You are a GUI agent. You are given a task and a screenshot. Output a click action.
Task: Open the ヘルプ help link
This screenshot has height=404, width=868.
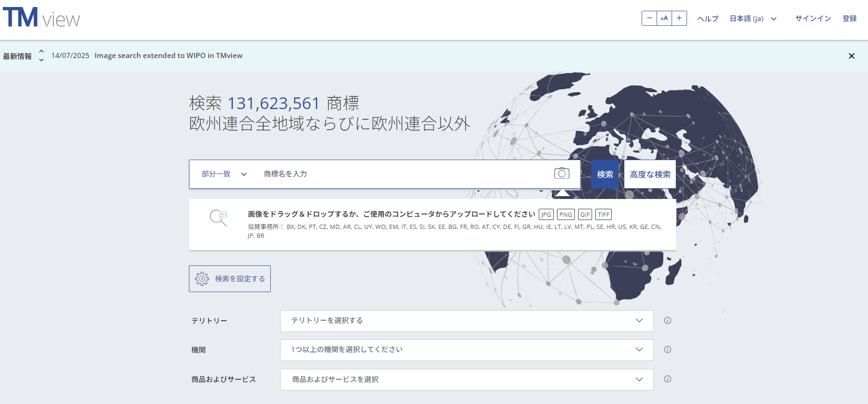(708, 19)
